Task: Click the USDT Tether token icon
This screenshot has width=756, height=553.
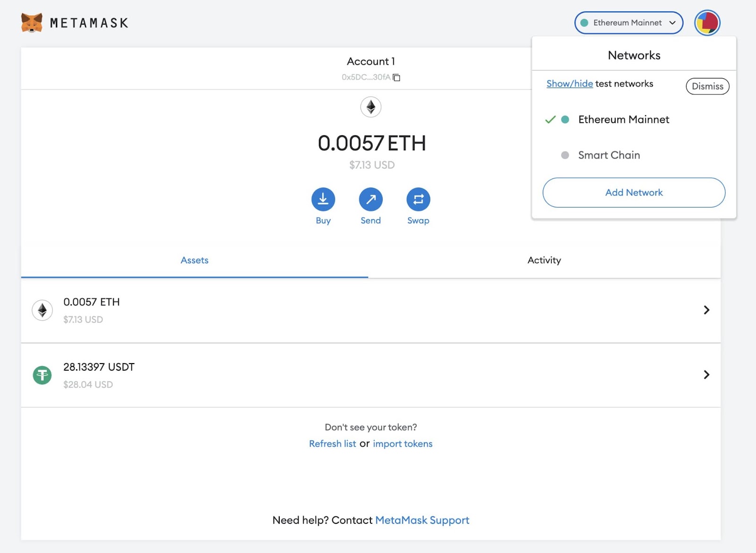Action: (42, 375)
